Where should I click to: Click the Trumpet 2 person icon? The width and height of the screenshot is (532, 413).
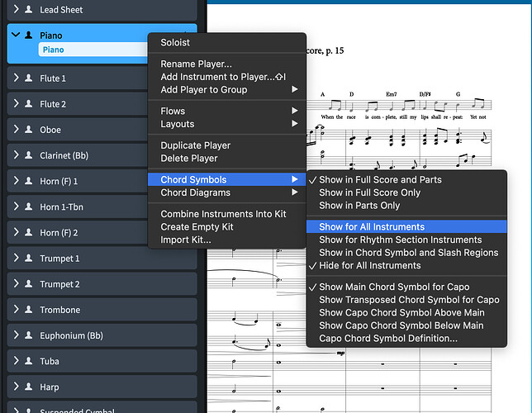[x=29, y=284]
